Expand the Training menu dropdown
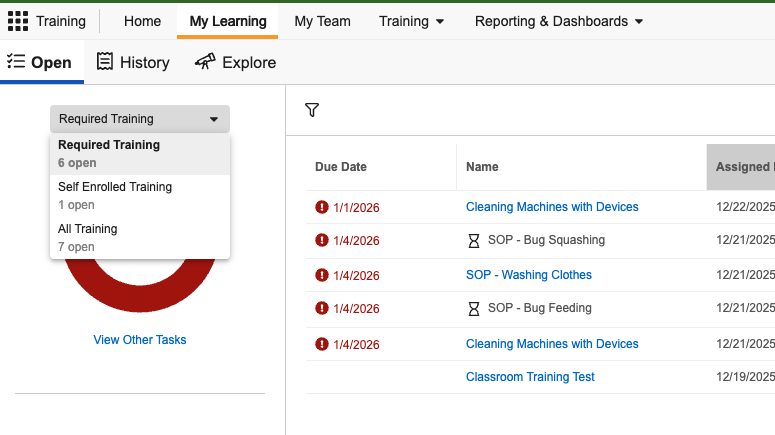The width and height of the screenshot is (775, 435). coord(411,21)
